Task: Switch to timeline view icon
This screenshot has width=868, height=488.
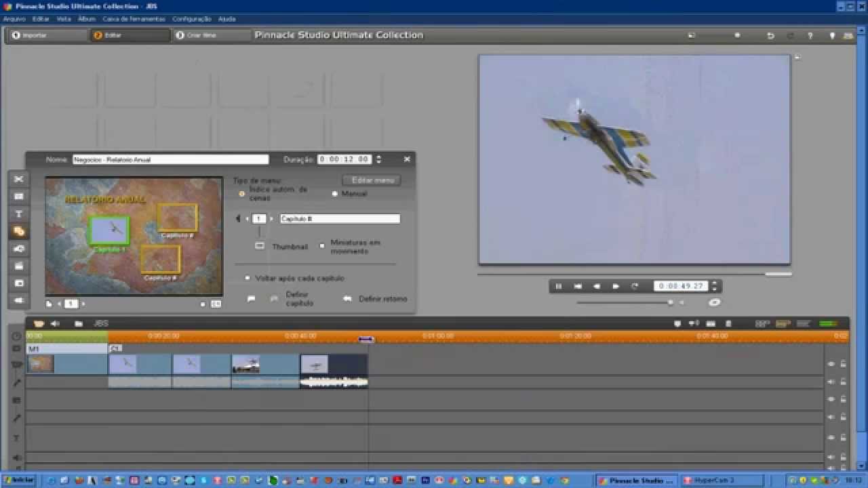Action: click(784, 324)
